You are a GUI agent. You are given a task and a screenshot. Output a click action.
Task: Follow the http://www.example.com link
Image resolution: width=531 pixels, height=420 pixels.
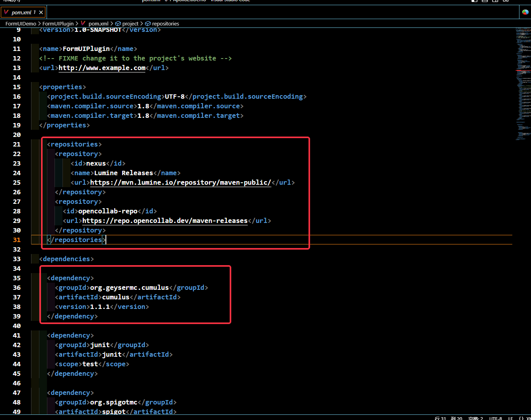coord(102,68)
